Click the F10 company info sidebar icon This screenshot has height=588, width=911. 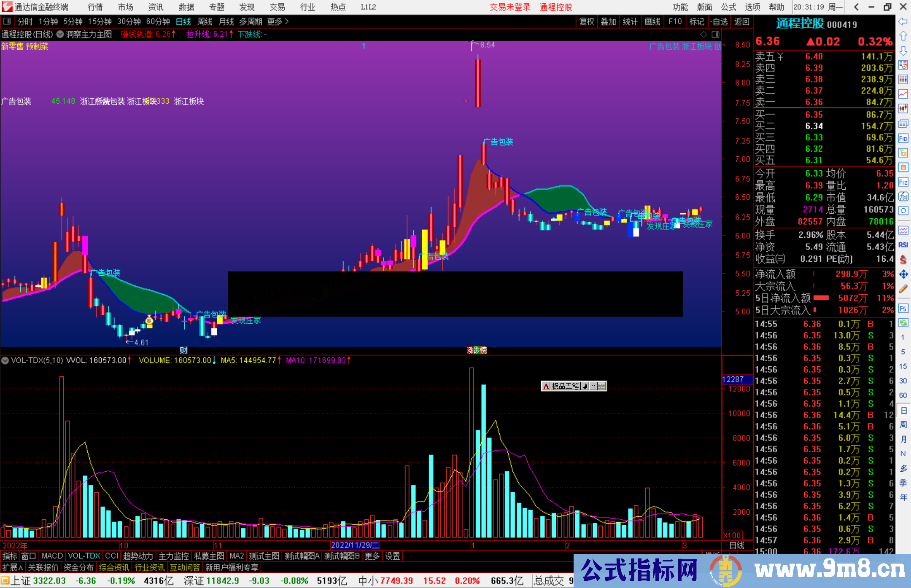(x=903, y=138)
